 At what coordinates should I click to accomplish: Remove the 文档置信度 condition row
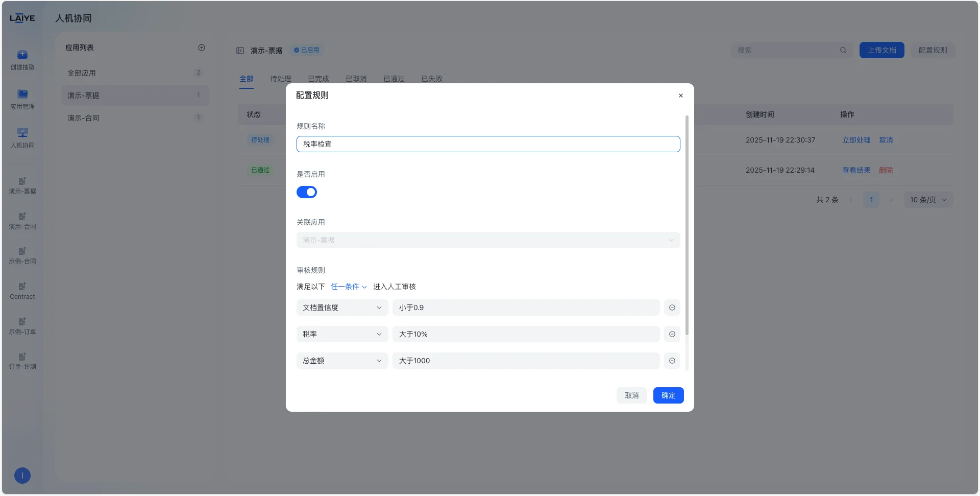click(672, 308)
